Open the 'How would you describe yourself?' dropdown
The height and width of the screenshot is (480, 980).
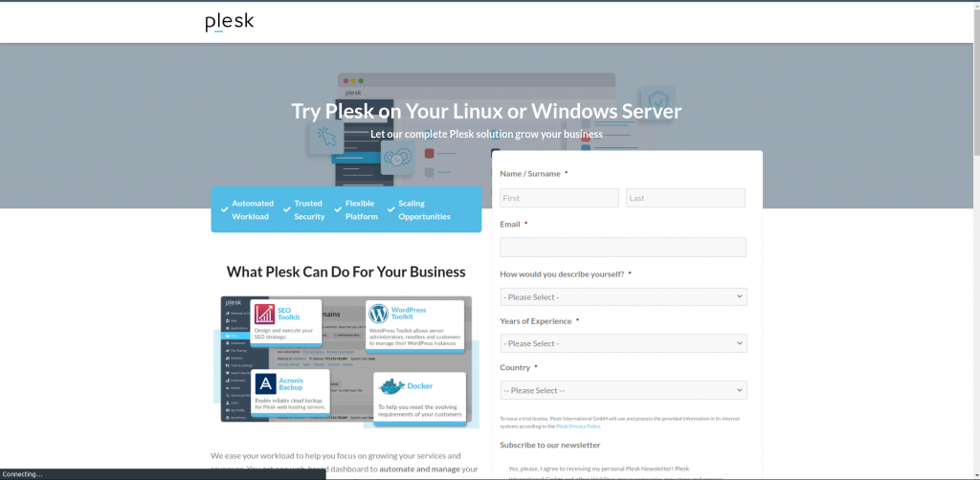(623, 297)
